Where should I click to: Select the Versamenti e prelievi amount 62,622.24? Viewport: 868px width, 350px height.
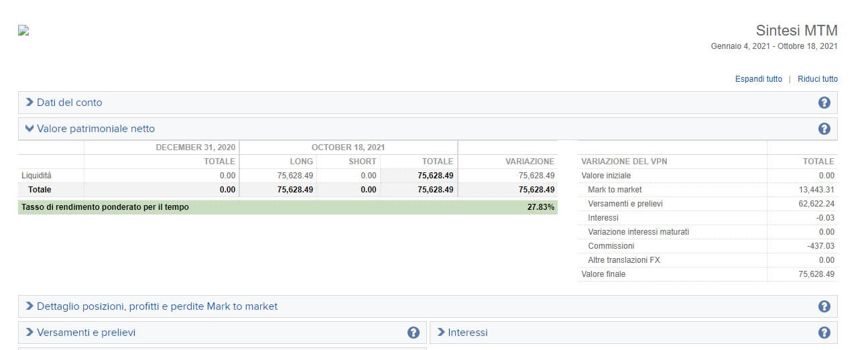(x=811, y=204)
